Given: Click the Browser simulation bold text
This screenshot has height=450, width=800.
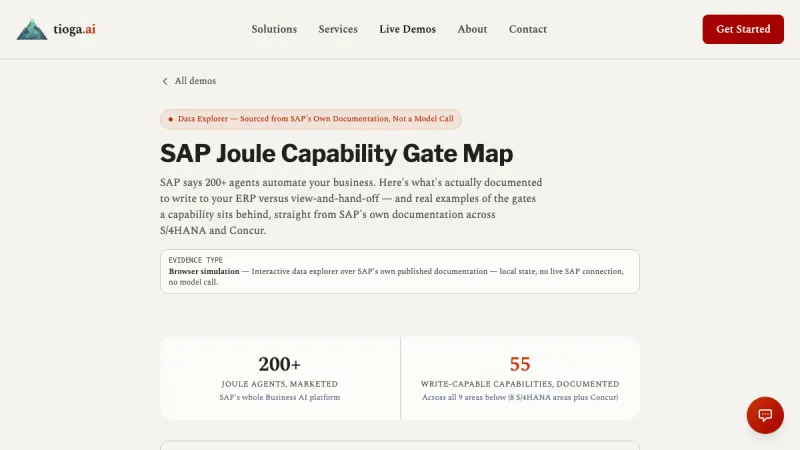Looking at the screenshot, I should click(x=204, y=271).
